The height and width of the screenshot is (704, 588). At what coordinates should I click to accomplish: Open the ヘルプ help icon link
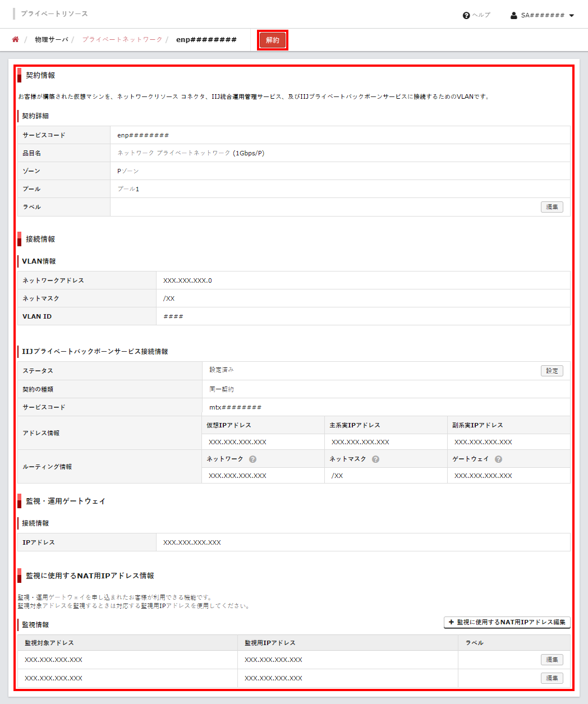coord(476,15)
